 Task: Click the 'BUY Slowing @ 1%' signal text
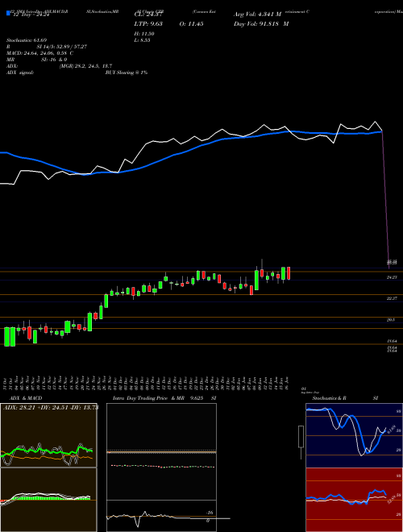(127, 73)
